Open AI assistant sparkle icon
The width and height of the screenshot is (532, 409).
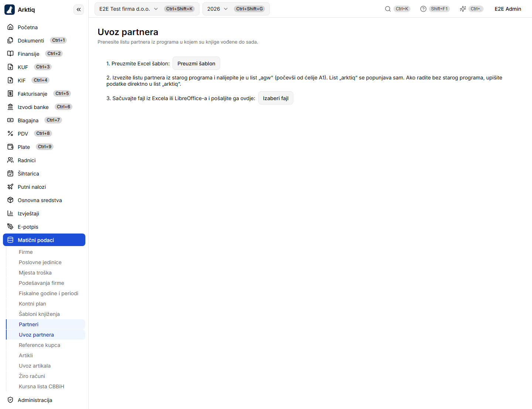tap(463, 9)
